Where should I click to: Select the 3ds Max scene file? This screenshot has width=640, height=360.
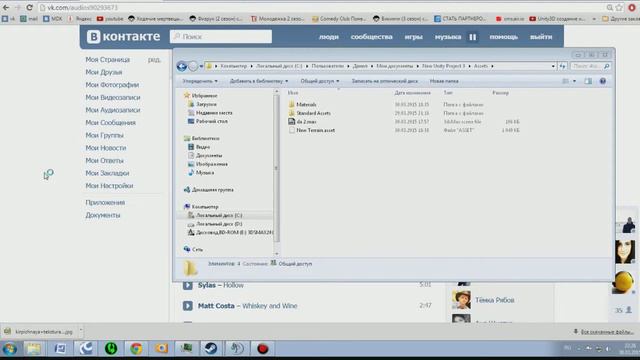pyautogui.click(x=306, y=122)
